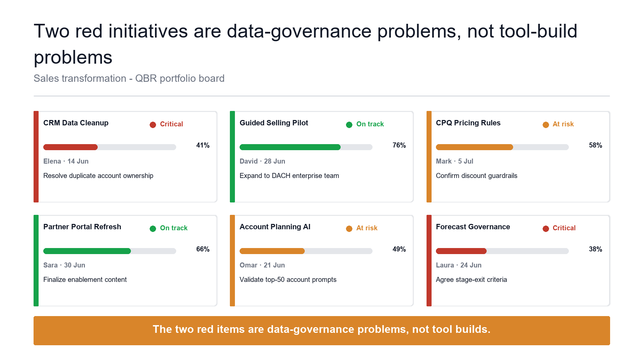
Task: Click 'Agree stage-exit criteria' next step text
Action: coord(471,280)
